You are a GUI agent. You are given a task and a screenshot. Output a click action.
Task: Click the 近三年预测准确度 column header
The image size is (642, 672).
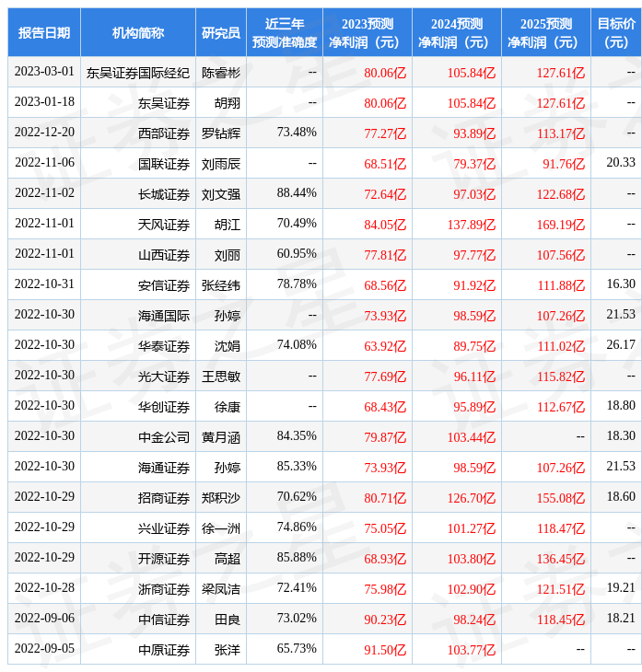pyautogui.click(x=285, y=32)
